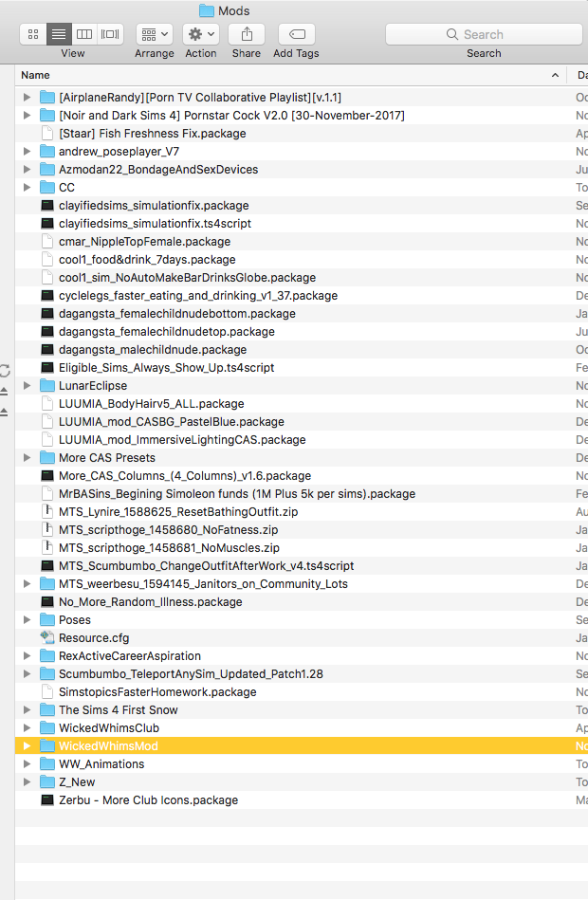Click the Poses folder icon
This screenshot has height=900, width=588.
[x=47, y=620]
